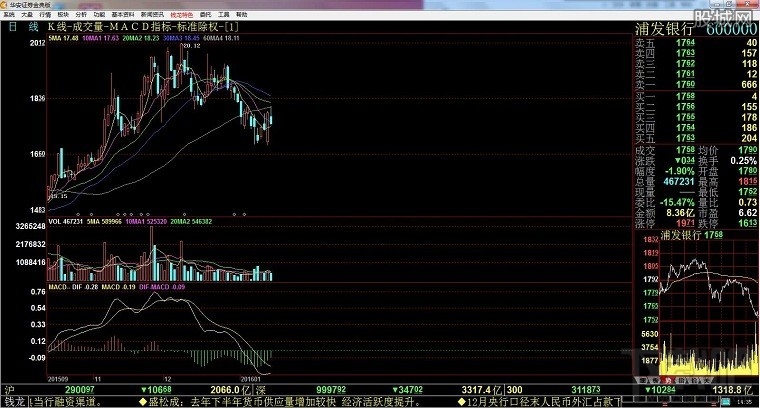Click the 卖一 ask row at 1760
Image resolution: width=760 pixels, height=408 pixels.
[696, 85]
